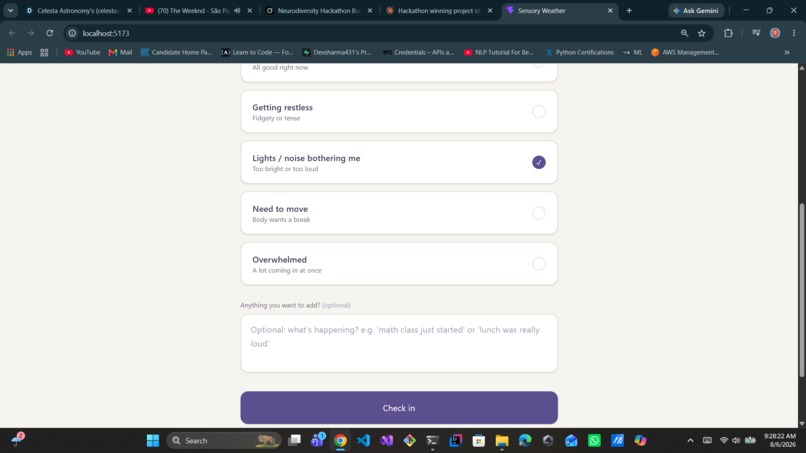
Task: Click the optional notes text area
Action: 399,343
